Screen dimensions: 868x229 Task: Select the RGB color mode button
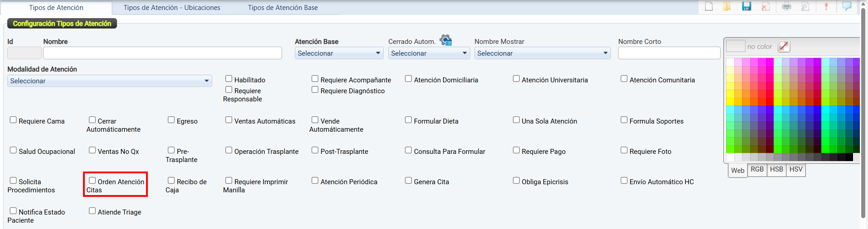757,169
